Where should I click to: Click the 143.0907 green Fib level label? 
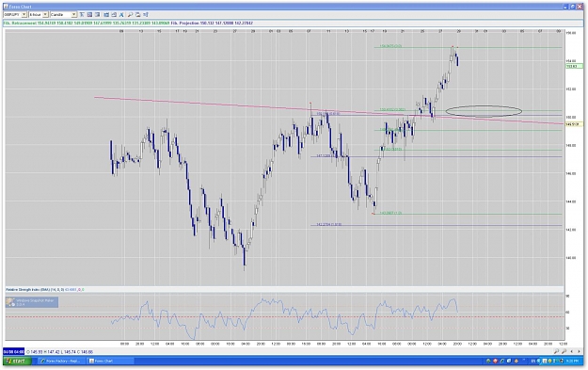(390, 213)
